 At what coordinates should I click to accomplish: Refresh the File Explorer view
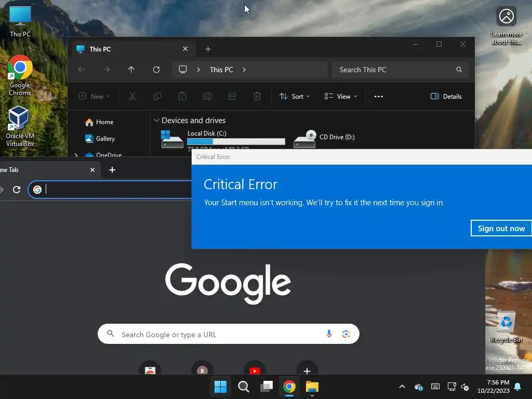click(156, 70)
